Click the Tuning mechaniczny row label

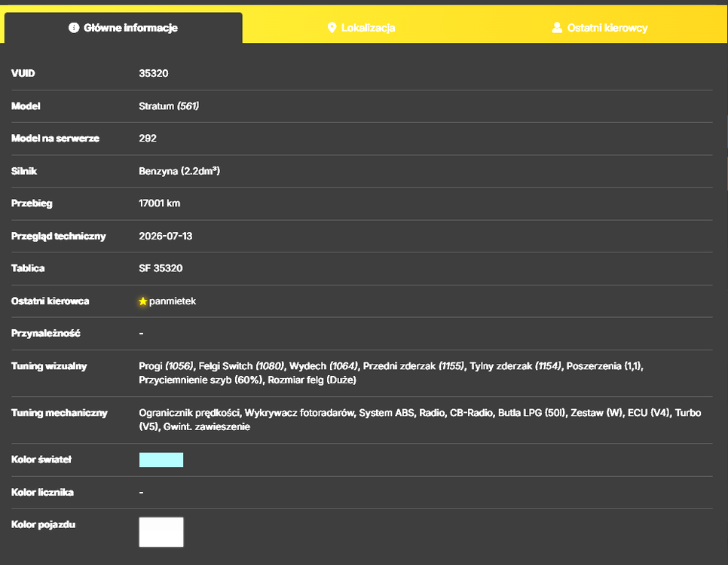click(60, 413)
